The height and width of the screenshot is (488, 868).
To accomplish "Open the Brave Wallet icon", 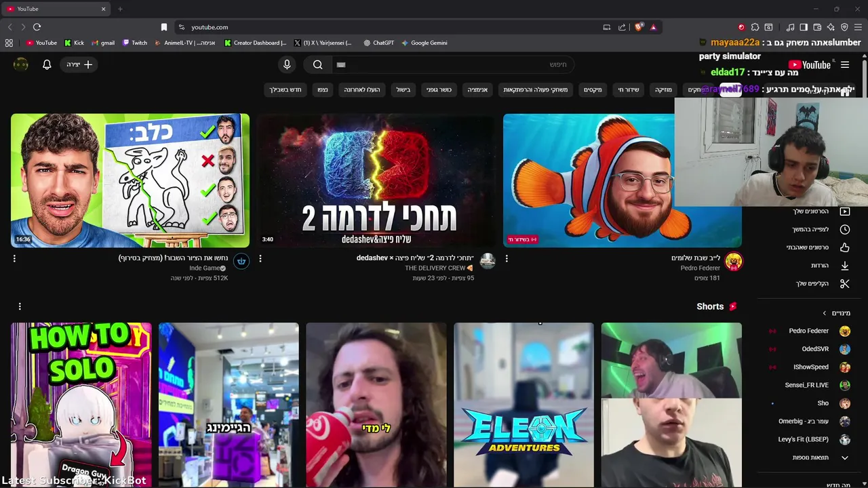I will coord(817,27).
